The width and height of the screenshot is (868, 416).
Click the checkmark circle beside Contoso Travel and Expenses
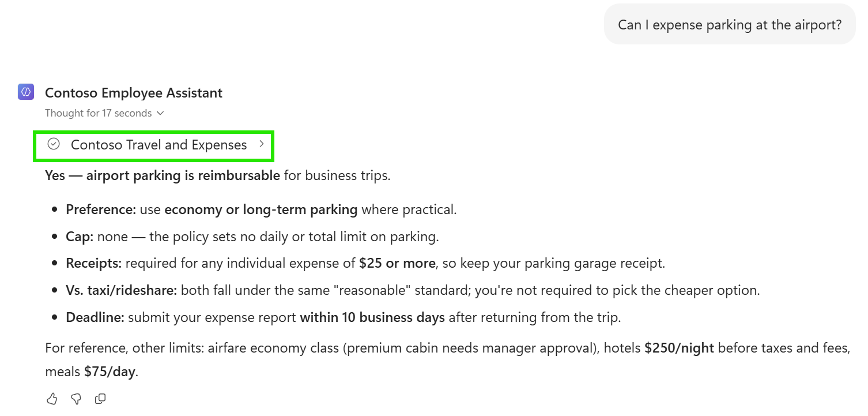pyautogui.click(x=54, y=144)
